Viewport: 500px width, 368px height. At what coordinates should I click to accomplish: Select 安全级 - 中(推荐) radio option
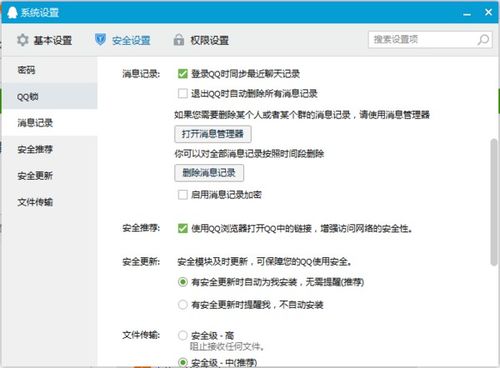[183, 362]
